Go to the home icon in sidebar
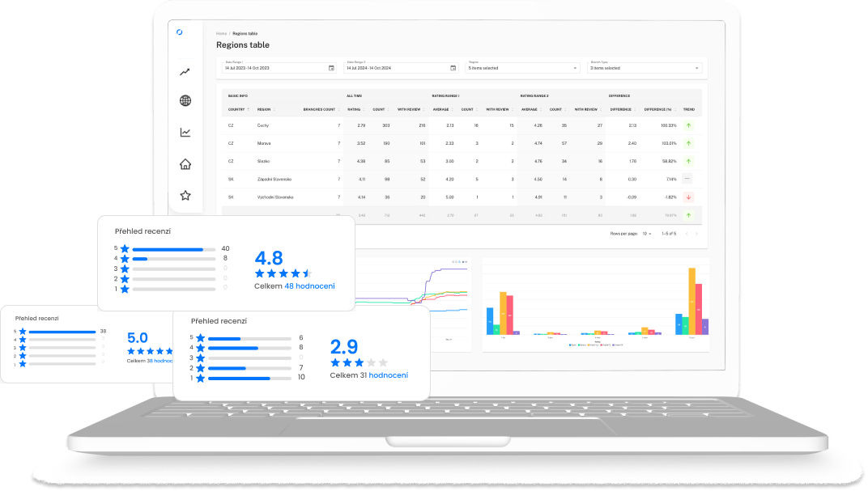Screen dimensions: 868x491 [185, 164]
